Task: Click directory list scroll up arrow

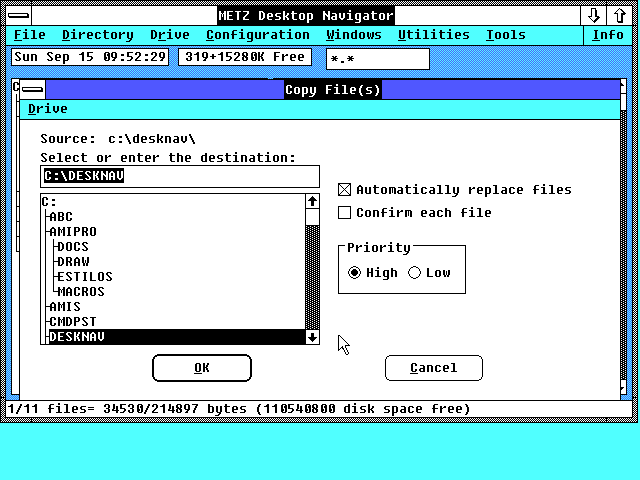Action: [312, 201]
